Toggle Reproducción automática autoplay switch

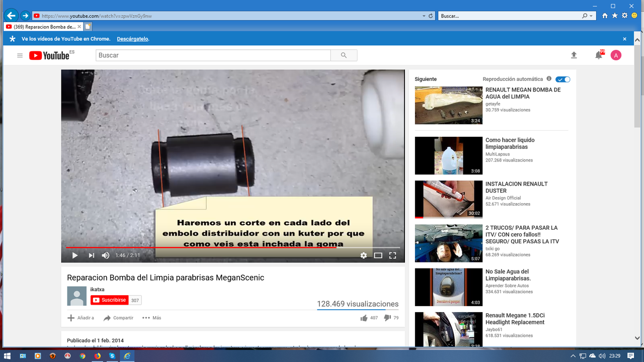(x=563, y=79)
